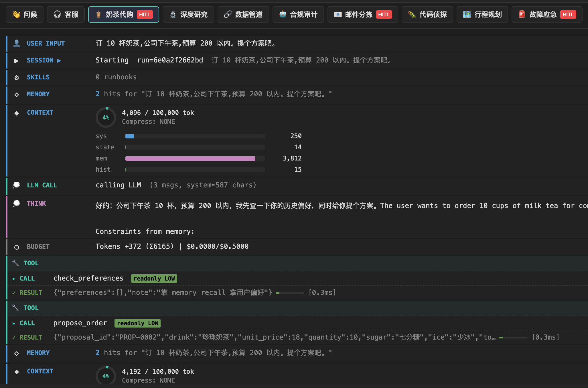Click the map icon on 行程规划
588x388 pixels.
(x=467, y=14)
